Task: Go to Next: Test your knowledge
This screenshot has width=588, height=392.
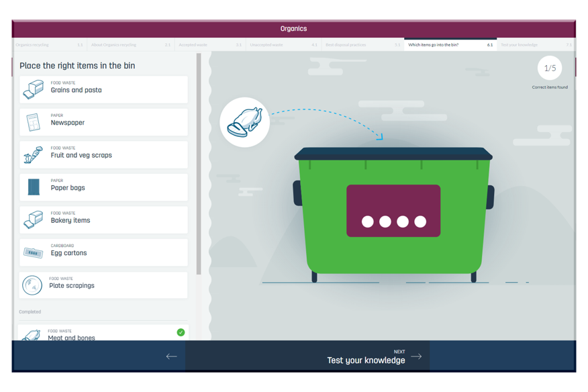Action: point(374,356)
